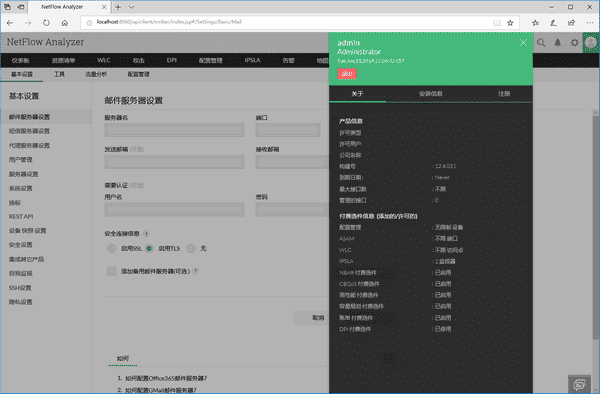Open the IPSLA menu item
Viewport: 600px width, 394px height.
252,60
